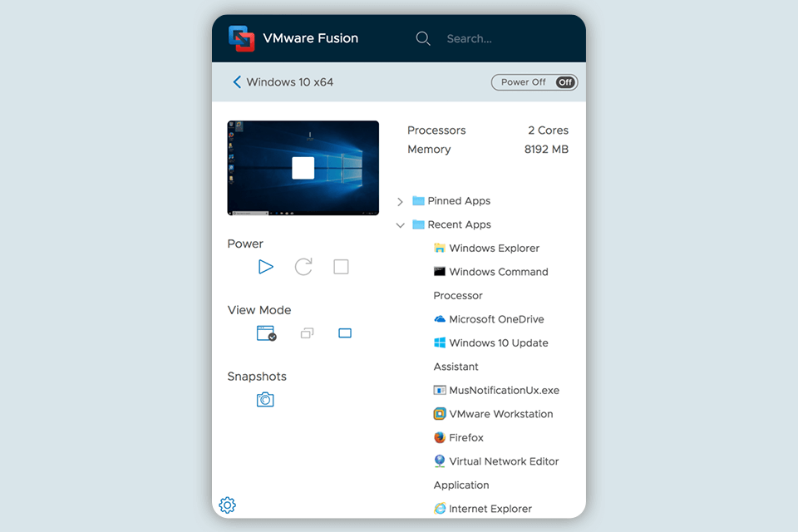Click the VMware Workstation icon
Image resolution: width=798 pixels, height=532 pixels.
439,414
